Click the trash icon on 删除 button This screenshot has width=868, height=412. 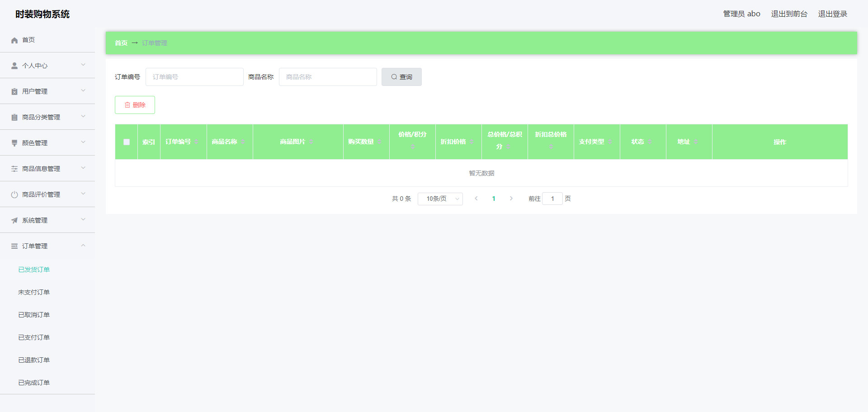click(127, 105)
